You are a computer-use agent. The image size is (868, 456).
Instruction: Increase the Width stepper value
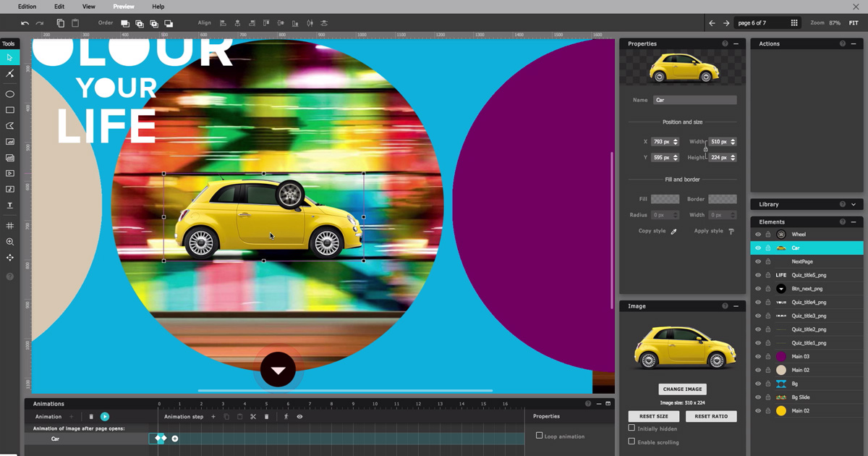(x=733, y=140)
